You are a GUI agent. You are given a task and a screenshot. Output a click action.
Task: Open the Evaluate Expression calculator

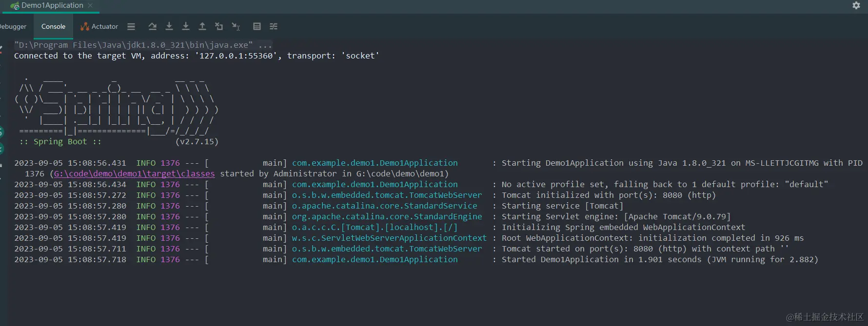(x=257, y=26)
